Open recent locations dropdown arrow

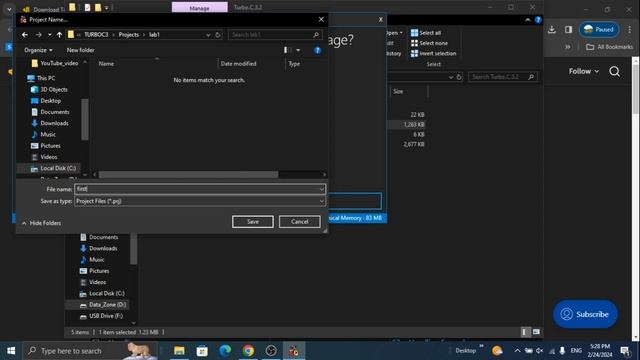tap(50, 35)
